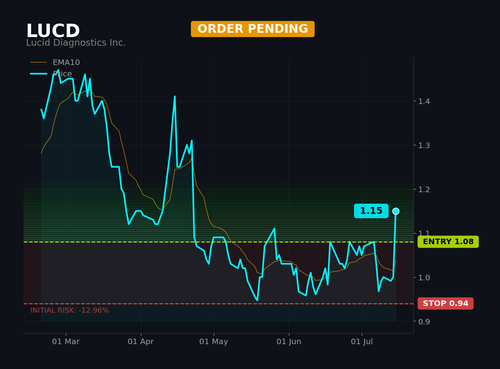Viewport: 500px width, 369px height.
Task: Click the ORDER PENDING status badge
Action: [x=253, y=29]
